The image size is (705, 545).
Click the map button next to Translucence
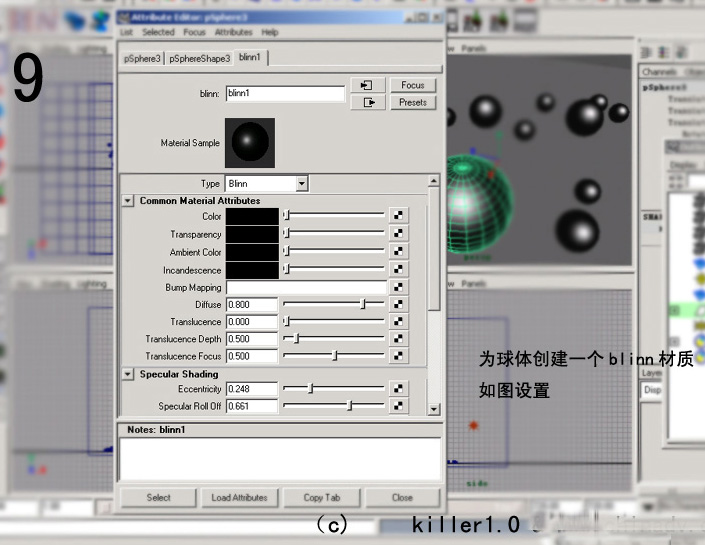pos(398,322)
